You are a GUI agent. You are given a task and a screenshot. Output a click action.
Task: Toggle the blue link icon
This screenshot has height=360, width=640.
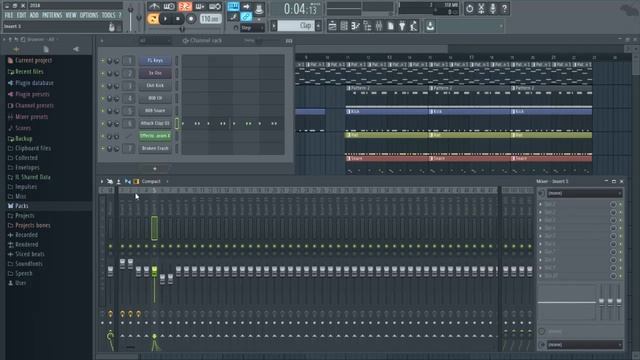[x=246, y=17]
